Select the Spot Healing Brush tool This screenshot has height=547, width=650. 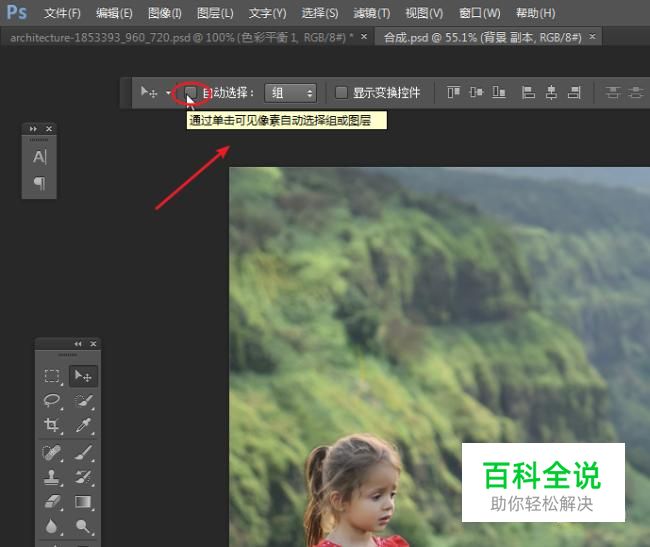pyautogui.click(x=52, y=453)
